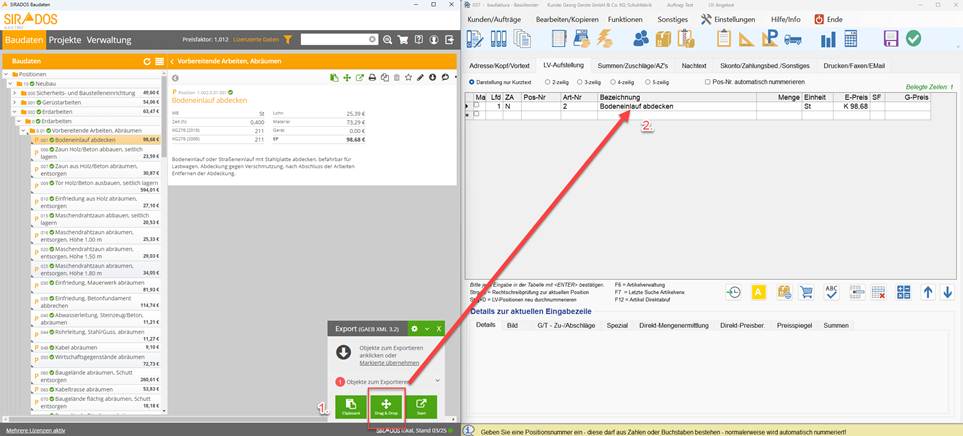The image size is (963, 436).
Task: Click the comment bubble icon in detail toolbar
Action: click(x=445, y=77)
